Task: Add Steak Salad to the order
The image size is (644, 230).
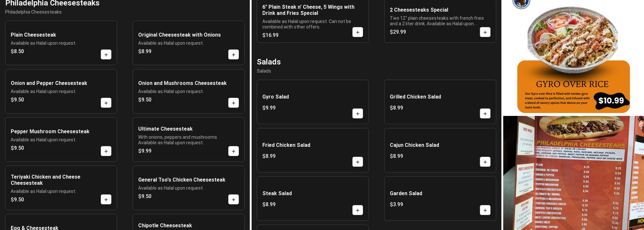Action: click(x=357, y=210)
